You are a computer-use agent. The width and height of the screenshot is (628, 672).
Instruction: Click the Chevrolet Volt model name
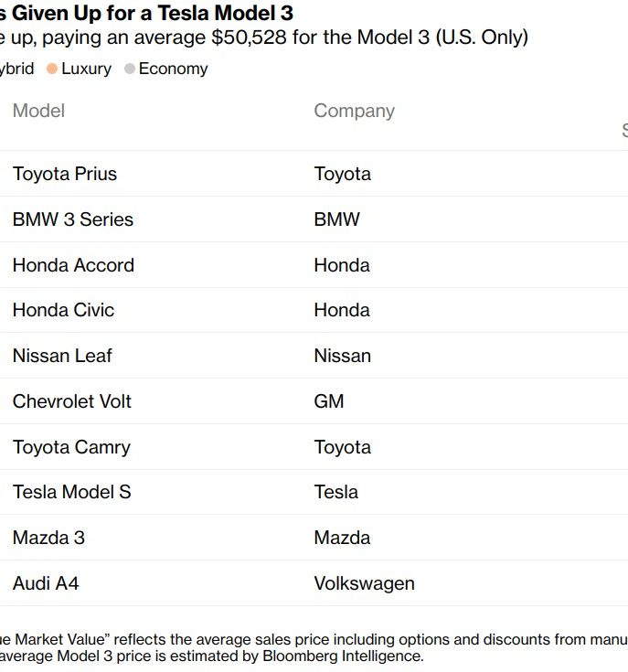[x=72, y=401]
